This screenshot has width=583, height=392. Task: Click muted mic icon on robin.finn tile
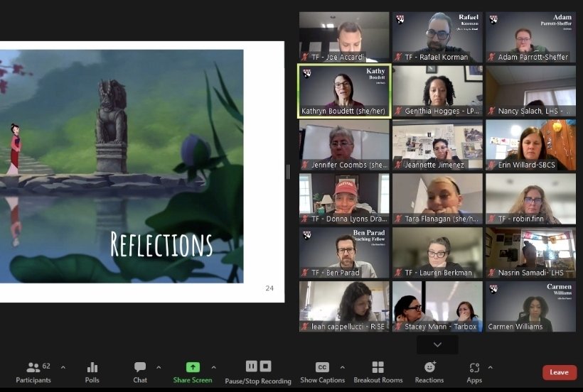click(x=491, y=219)
